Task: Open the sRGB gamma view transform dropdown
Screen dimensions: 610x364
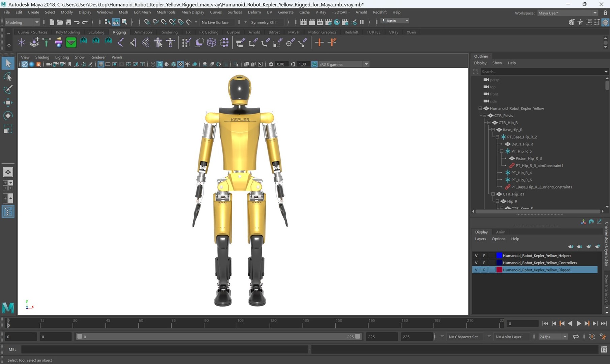Action: (343, 64)
